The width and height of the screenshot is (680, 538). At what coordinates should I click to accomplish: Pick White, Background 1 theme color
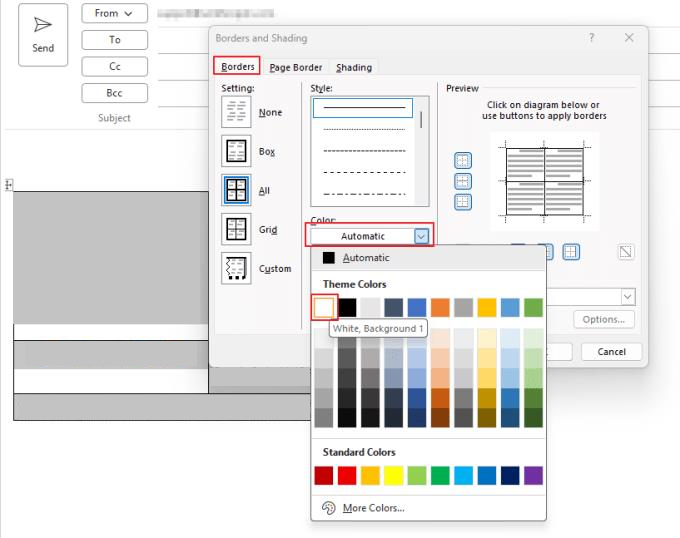click(324, 307)
